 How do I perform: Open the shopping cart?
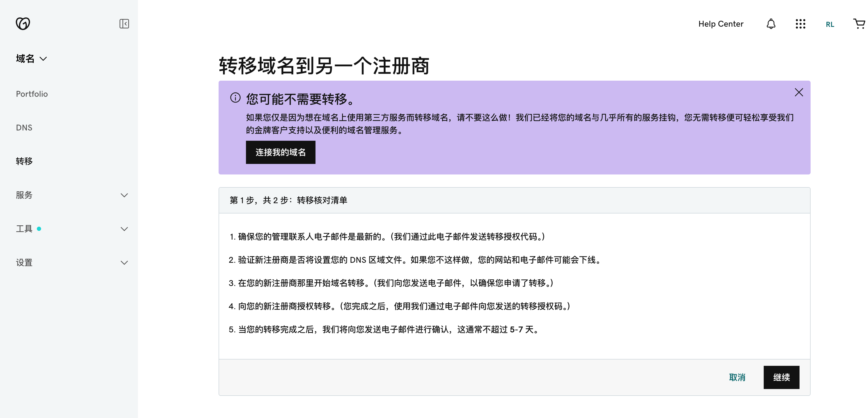pos(859,24)
